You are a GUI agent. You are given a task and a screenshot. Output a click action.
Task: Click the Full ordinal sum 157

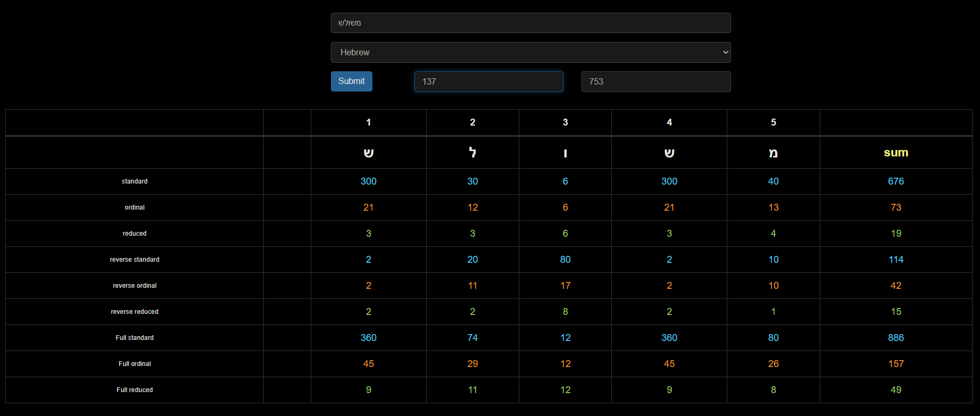896,364
